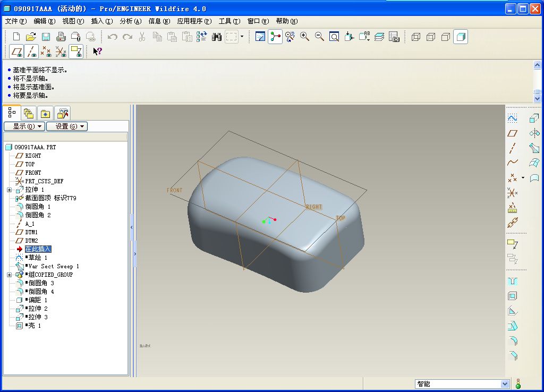Switch to the folder browser navigator tab
544x392 pixels.
(29, 113)
